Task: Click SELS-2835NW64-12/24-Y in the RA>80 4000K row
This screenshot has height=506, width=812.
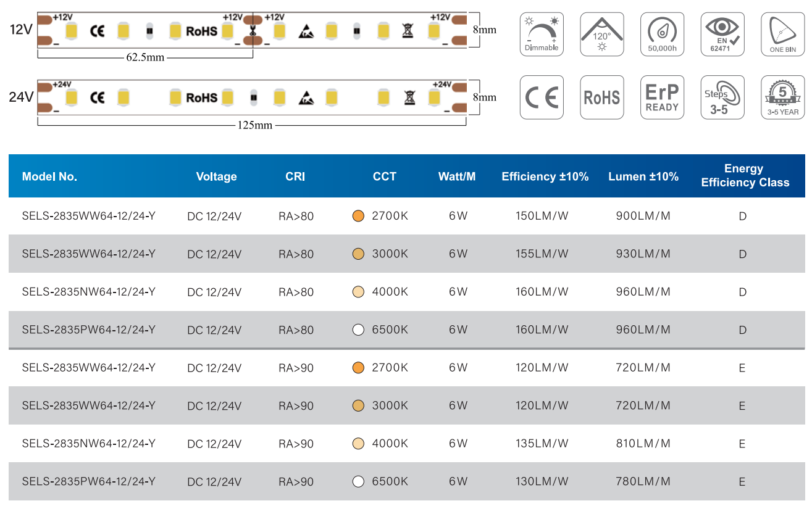Action: (88, 292)
